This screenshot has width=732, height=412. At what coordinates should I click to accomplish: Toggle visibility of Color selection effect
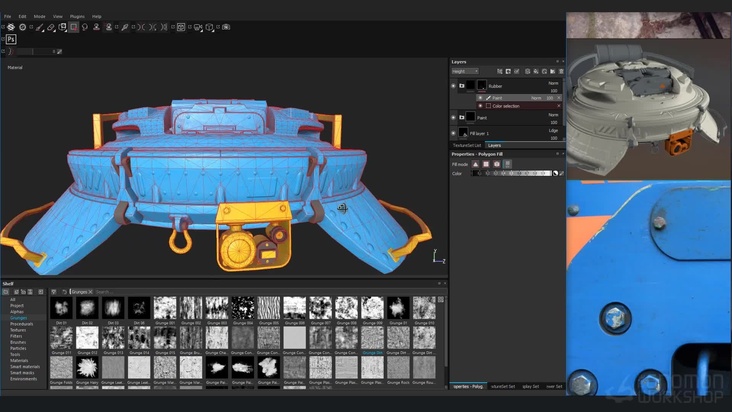480,105
